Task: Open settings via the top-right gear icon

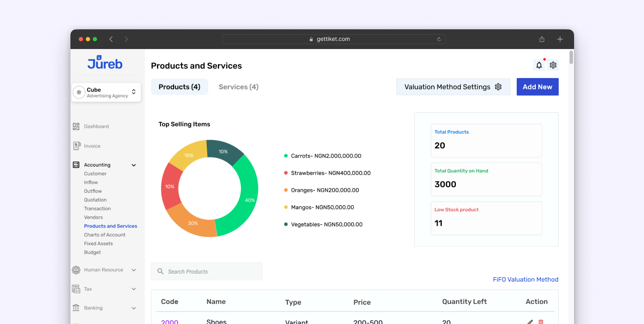Action: pyautogui.click(x=553, y=65)
